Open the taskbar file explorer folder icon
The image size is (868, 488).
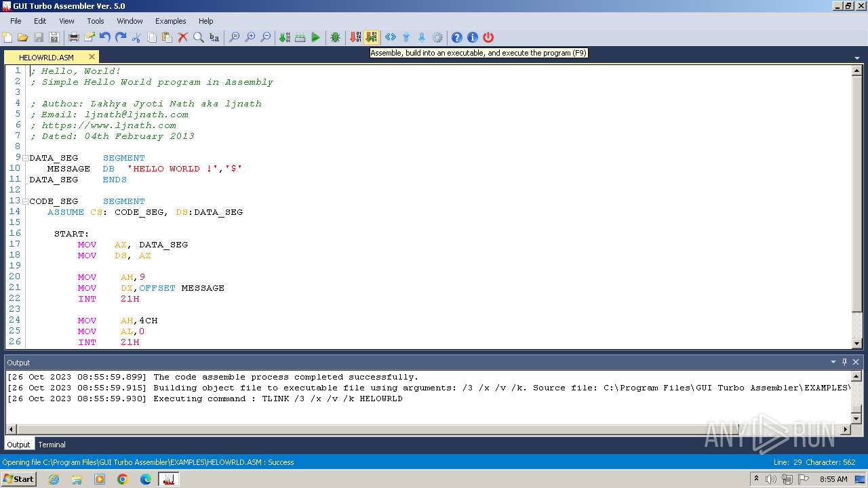pos(77,479)
